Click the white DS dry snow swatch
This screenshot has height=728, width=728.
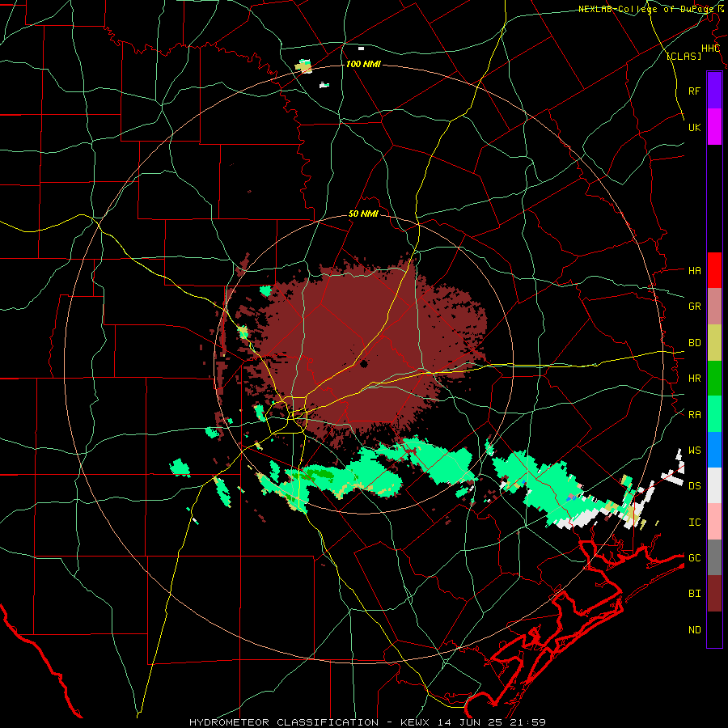coord(714,485)
